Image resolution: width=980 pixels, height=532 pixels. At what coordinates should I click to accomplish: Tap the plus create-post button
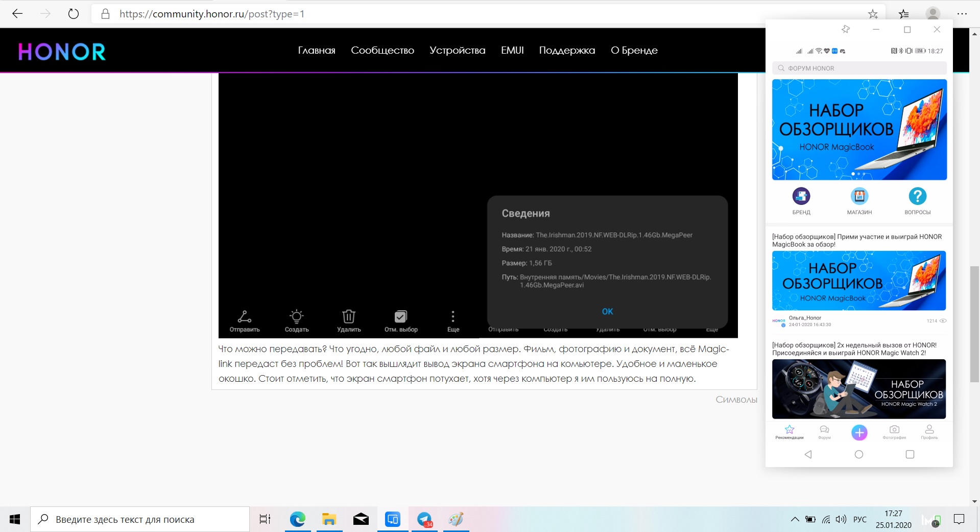coord(859,433)
